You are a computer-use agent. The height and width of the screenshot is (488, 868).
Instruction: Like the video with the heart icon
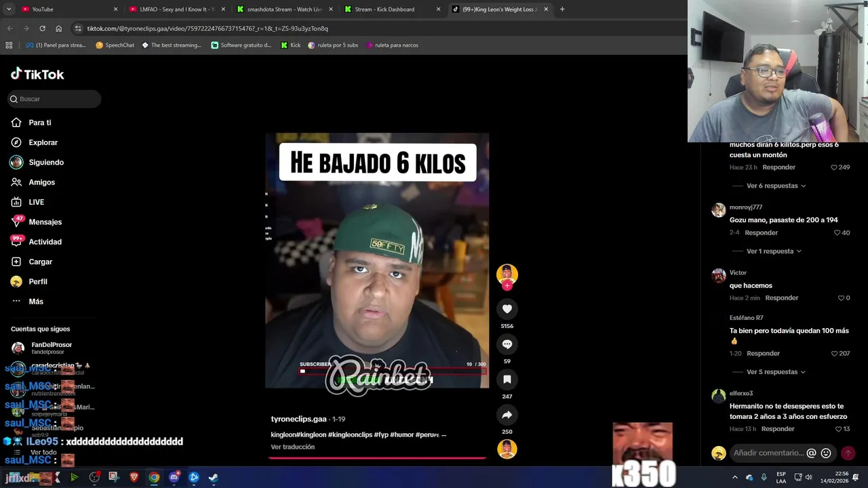coord(507,309)
